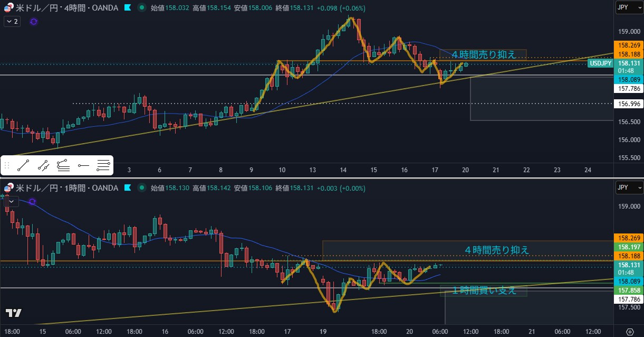Click the TradingView logo in the lower chart
Viewport: 644px width, 337px height.
pos(14,313)
